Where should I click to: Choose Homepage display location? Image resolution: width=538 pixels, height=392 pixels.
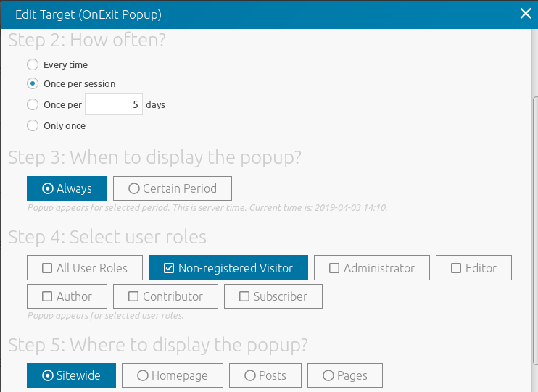pyautogui.click(x=173, y=375)
